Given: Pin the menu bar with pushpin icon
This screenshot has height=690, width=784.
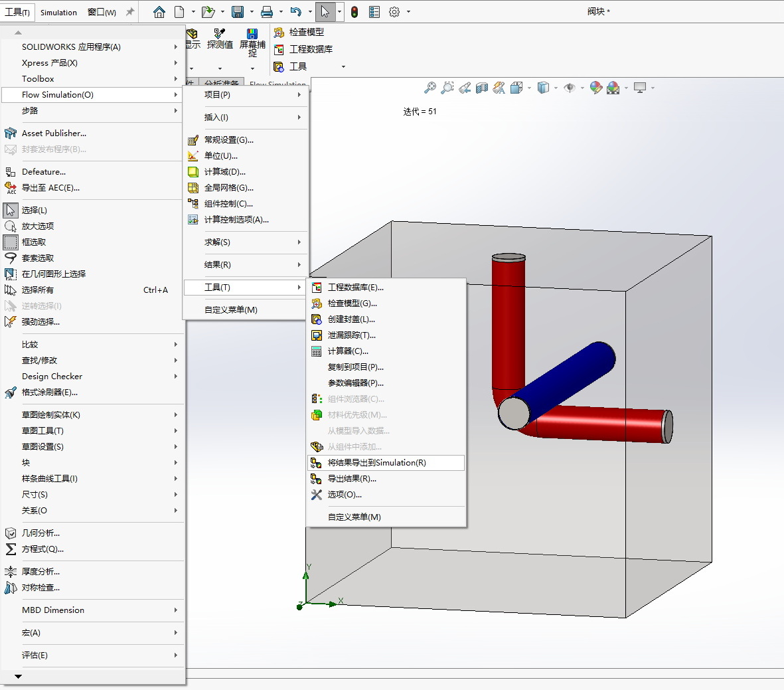Looking at the screenshot, I should (x=130, y=12).
